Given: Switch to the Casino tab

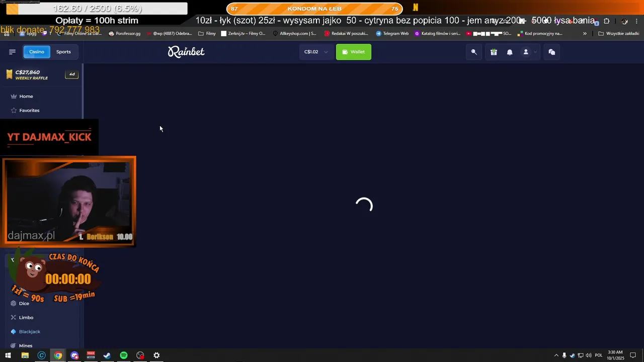Looking at the screenshot, I should click(37, 52).
